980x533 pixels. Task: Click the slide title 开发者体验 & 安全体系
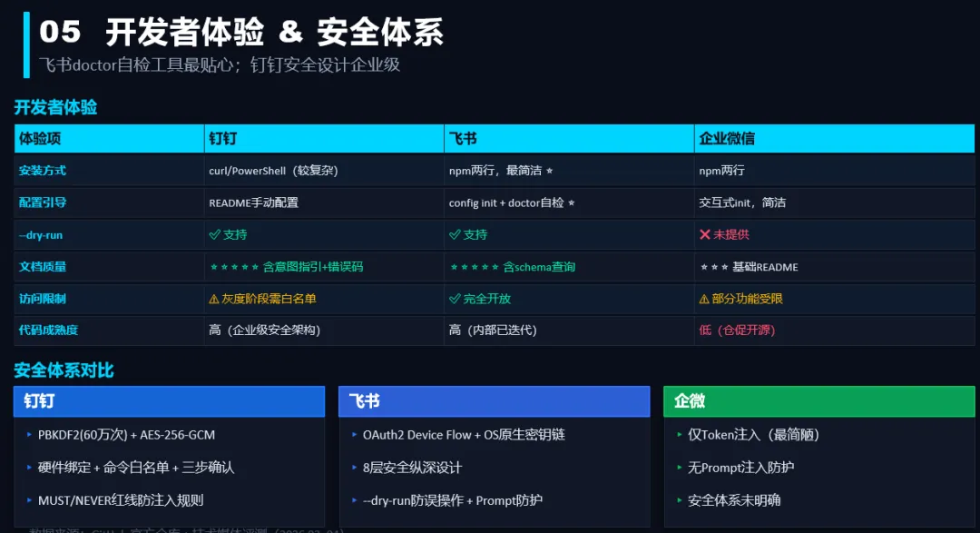274,32
